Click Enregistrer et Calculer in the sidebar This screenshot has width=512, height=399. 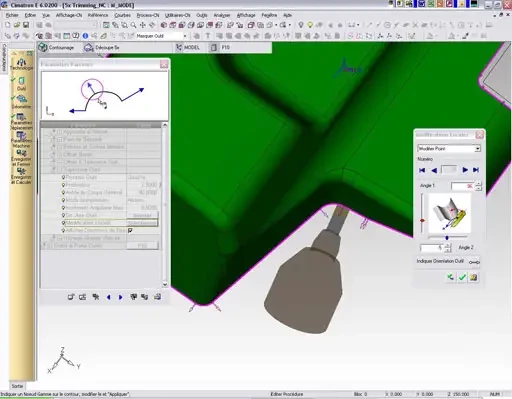[x=21, y=176]
